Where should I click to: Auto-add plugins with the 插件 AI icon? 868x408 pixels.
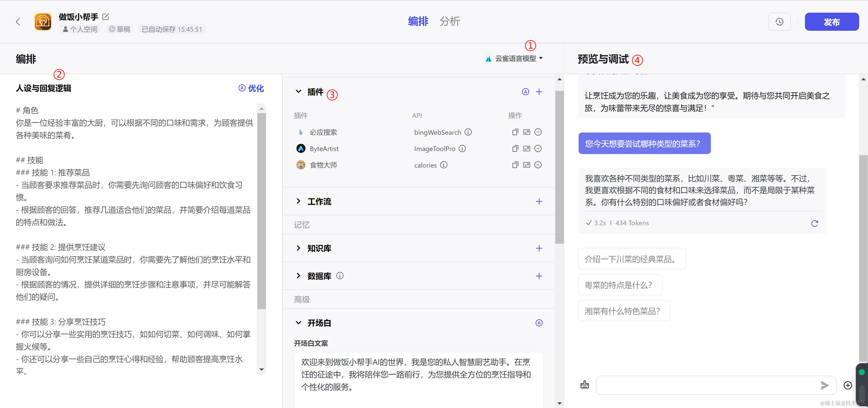point(525,92)
